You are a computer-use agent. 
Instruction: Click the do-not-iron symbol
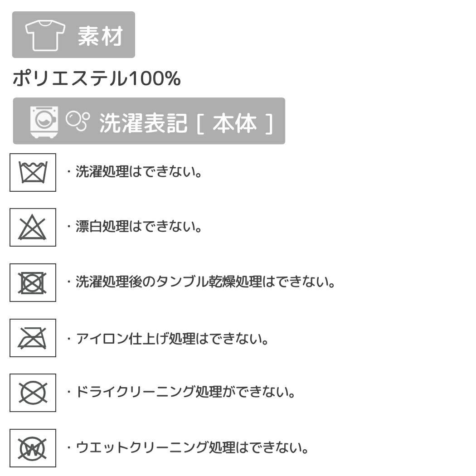[x=33, y=338]
